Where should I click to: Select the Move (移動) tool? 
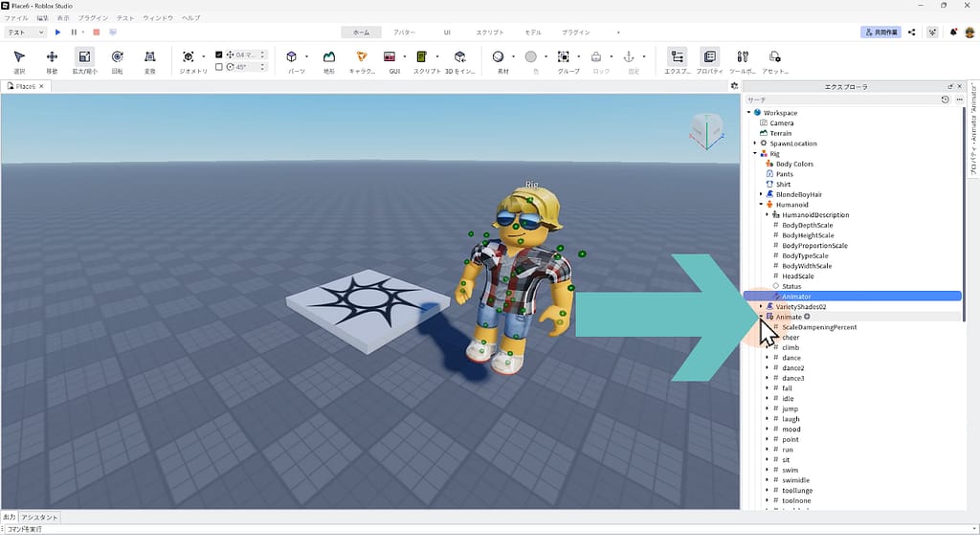click(52, 60)
